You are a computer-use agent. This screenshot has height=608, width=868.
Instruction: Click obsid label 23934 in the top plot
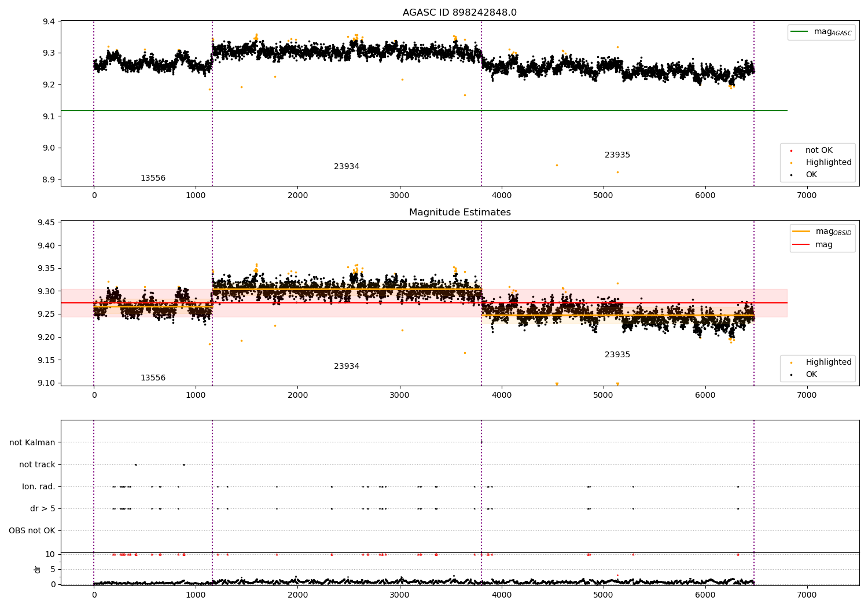tap(347, 167)
